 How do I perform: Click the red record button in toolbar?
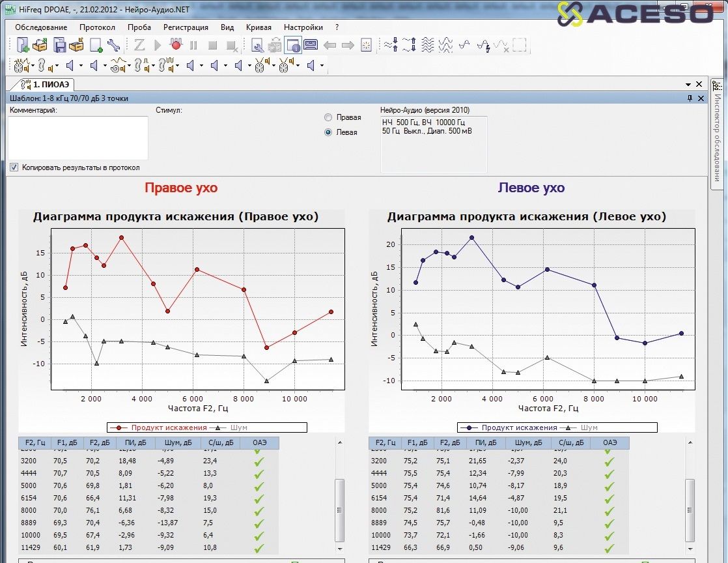tap(175, 46)
